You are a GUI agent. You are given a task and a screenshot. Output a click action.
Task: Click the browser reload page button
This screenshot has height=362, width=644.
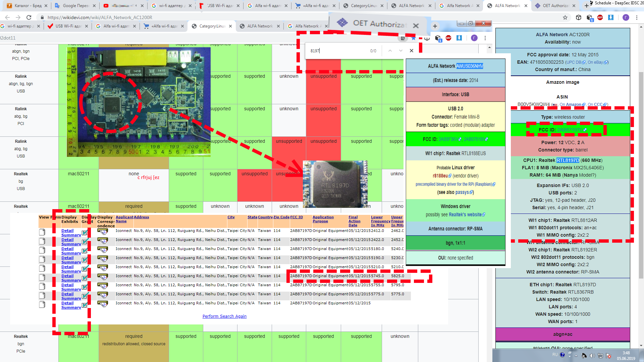pos(29,17)
